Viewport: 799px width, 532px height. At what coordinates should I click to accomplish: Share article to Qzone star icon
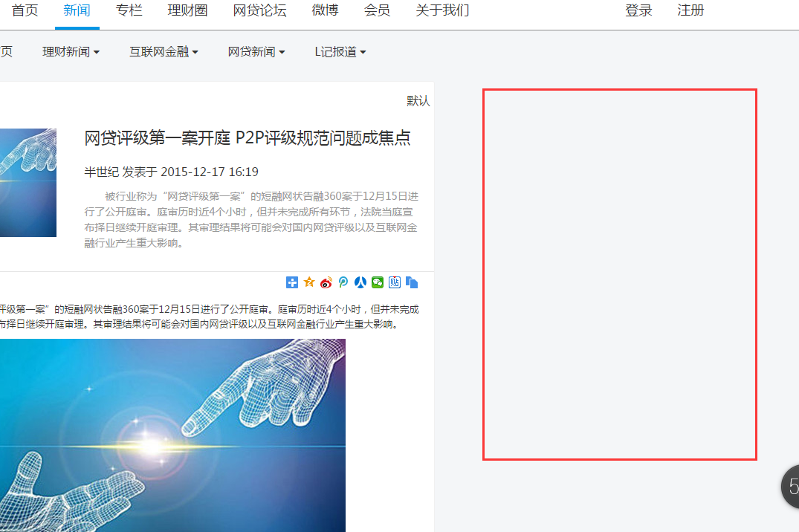pyautogui.click(x=309, y=282)
